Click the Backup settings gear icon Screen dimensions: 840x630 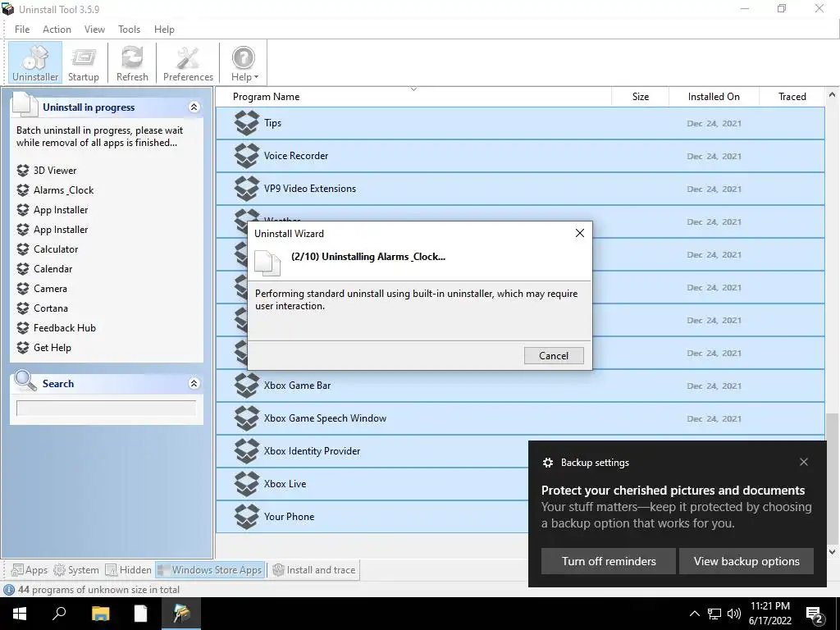click(547, 463)
